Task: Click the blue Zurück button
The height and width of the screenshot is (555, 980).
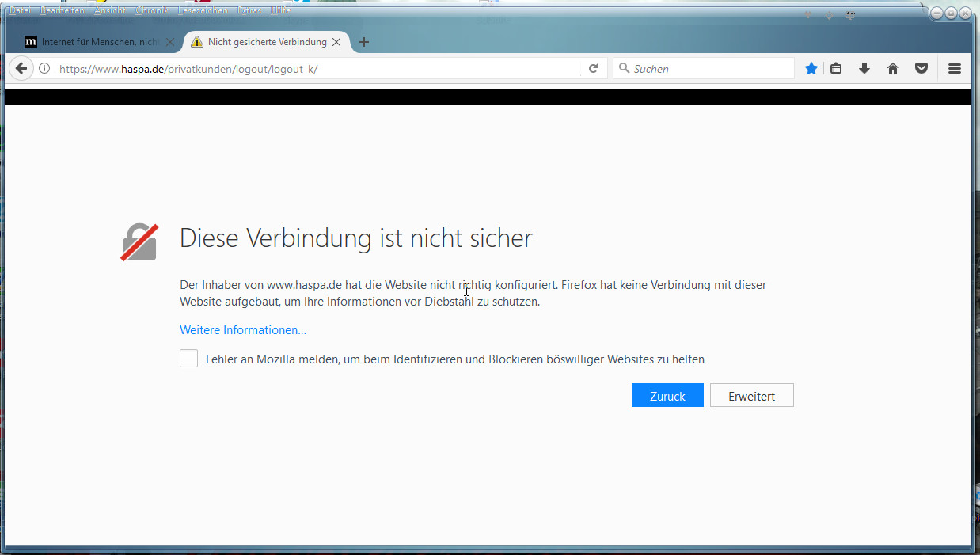Action: pos(667,396)
